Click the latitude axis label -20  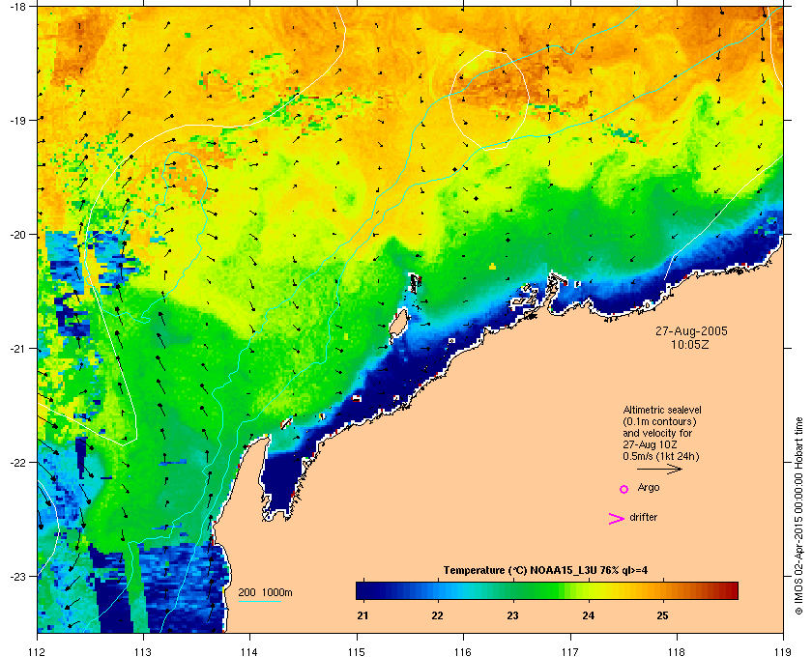pyautogui.click(x=18, y=235)
